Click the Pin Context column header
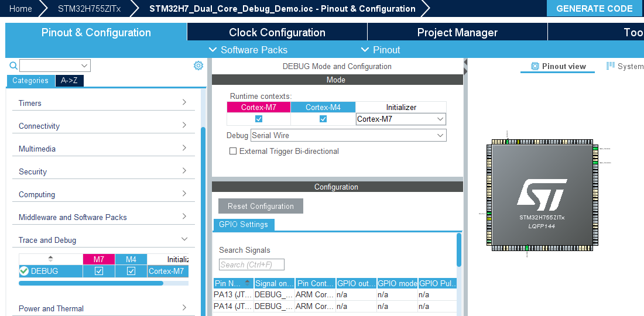The width and height of the screenshot is (644, 316). tap(316, 283)
